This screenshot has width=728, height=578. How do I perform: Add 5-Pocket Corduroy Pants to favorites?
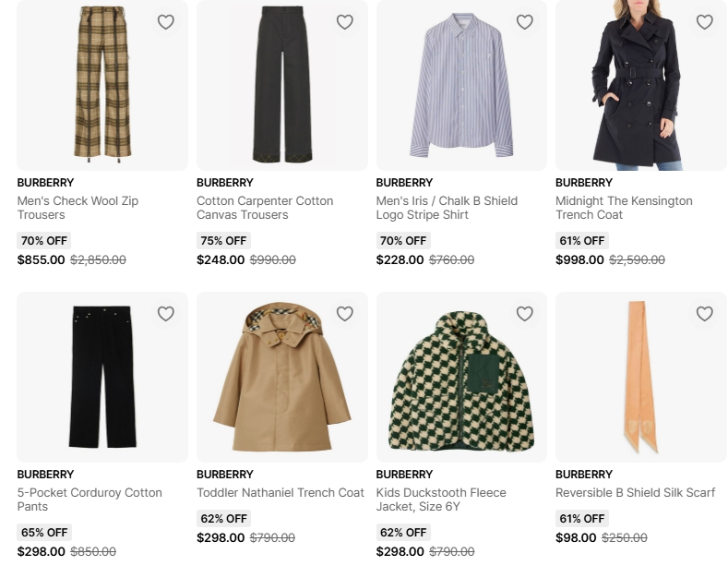pos(166,314)
